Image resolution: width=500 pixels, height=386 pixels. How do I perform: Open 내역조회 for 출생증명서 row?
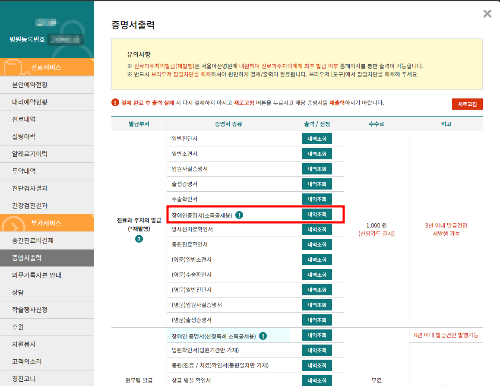tap(317, 184)
